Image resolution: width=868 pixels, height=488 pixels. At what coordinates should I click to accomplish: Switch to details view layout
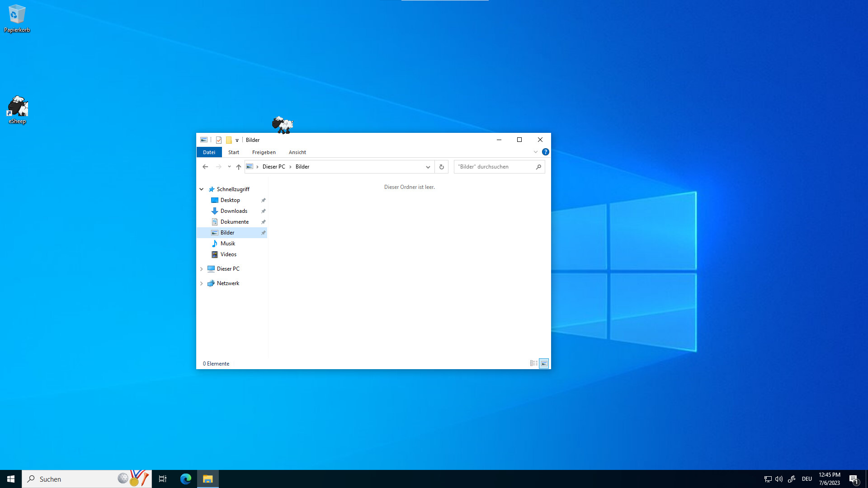tap(534, 363)
